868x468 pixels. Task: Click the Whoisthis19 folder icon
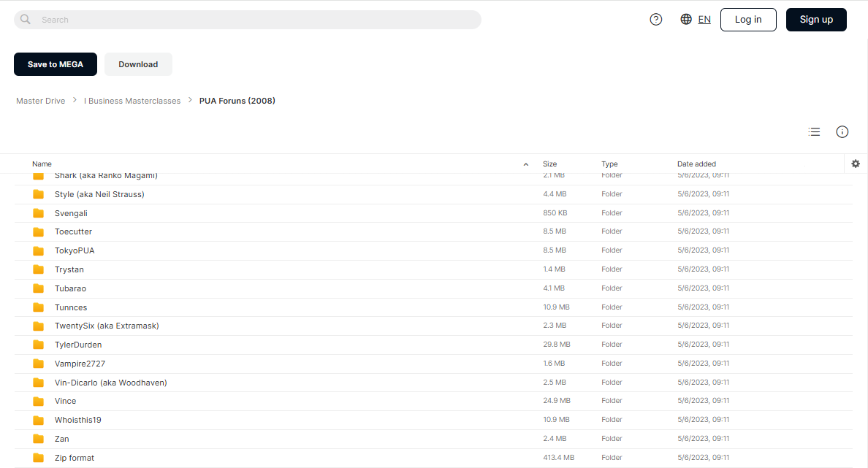[x=38, y=420]
